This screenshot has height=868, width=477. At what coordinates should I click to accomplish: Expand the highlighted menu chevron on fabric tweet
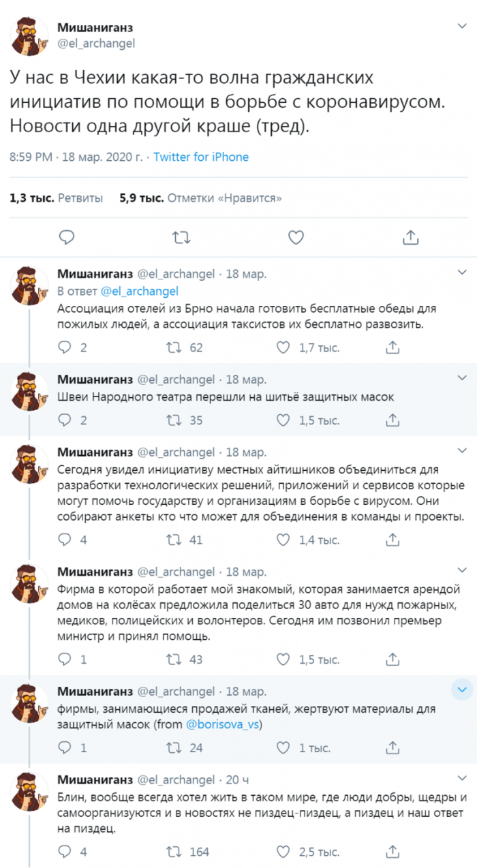pyautogui.click(x=461, y=690)
